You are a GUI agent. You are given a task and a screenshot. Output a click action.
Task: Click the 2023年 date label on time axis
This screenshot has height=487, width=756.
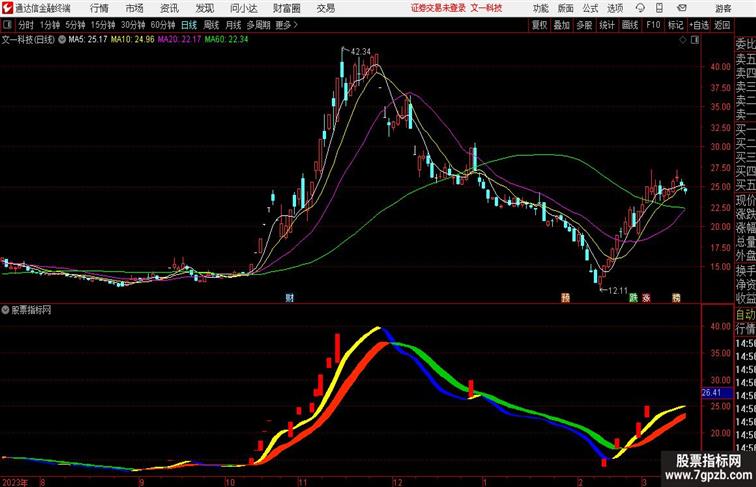point(14,482)
